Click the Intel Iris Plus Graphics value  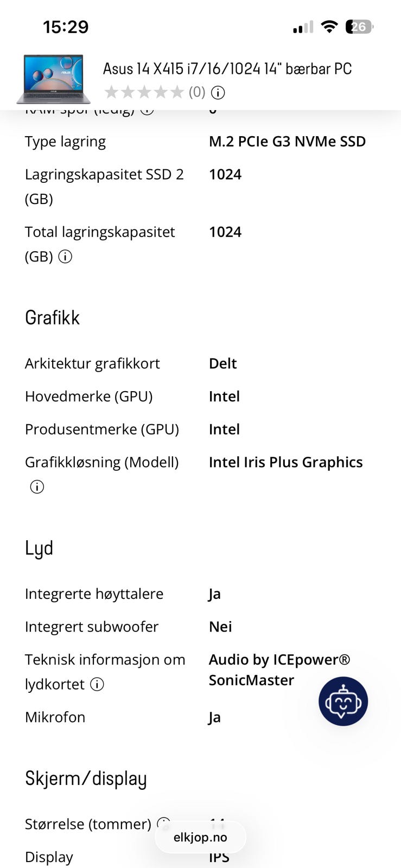pos(285,462)
